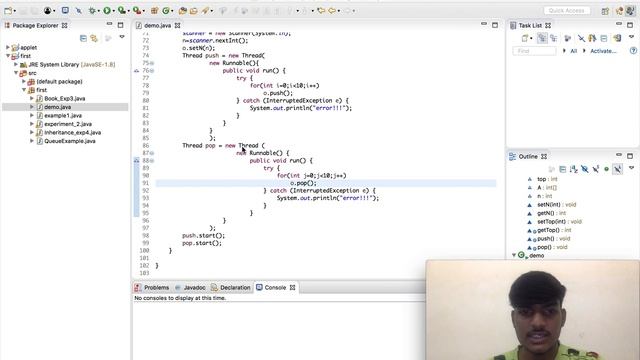Click the All filter link in Task List
The height and width of the screenshot is (360, 640).
click(x=573, y=51)
